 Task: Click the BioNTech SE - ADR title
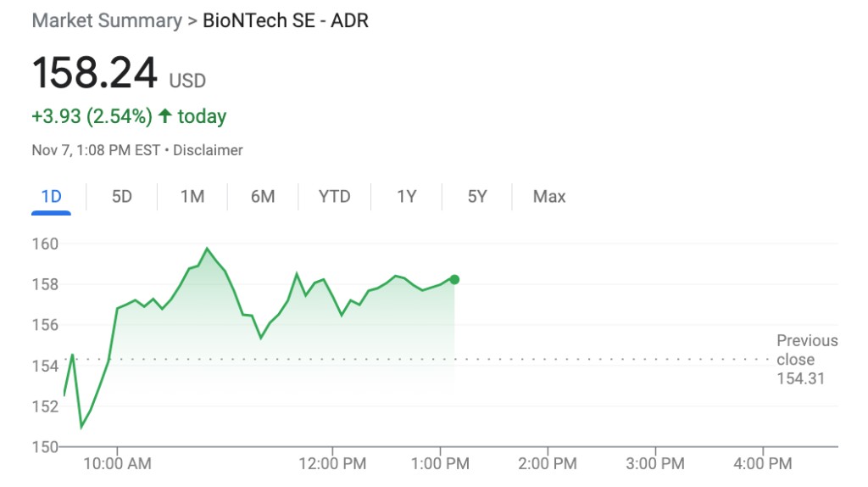[x=286, y=20]
